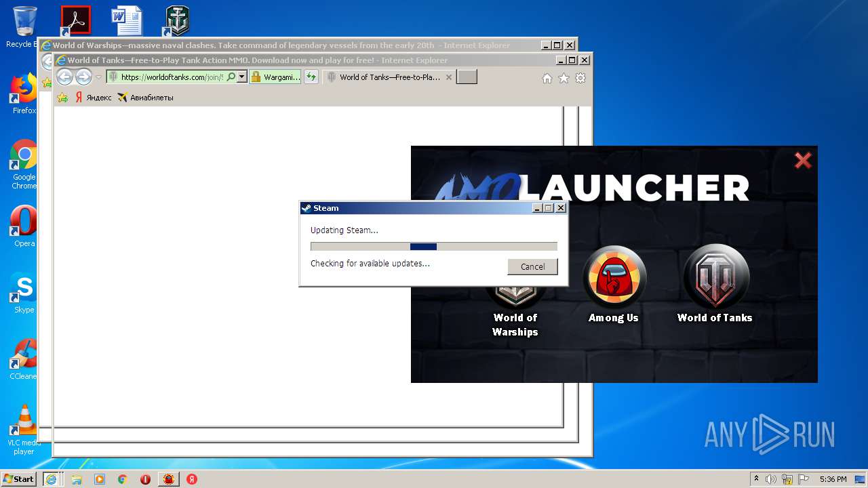
Task: Click the search magnifier in address bar
Action: click(x=231, y=77)
